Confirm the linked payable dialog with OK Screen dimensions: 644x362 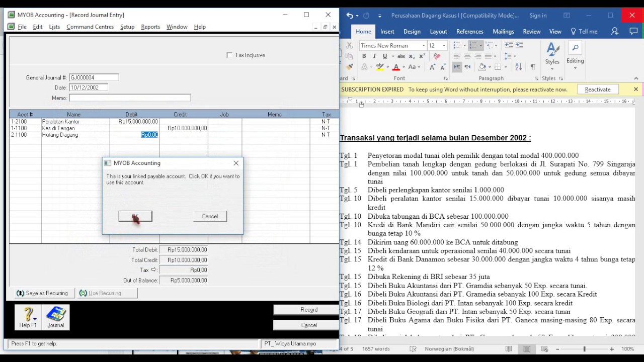pyautogui.click(x=135, y=216)
